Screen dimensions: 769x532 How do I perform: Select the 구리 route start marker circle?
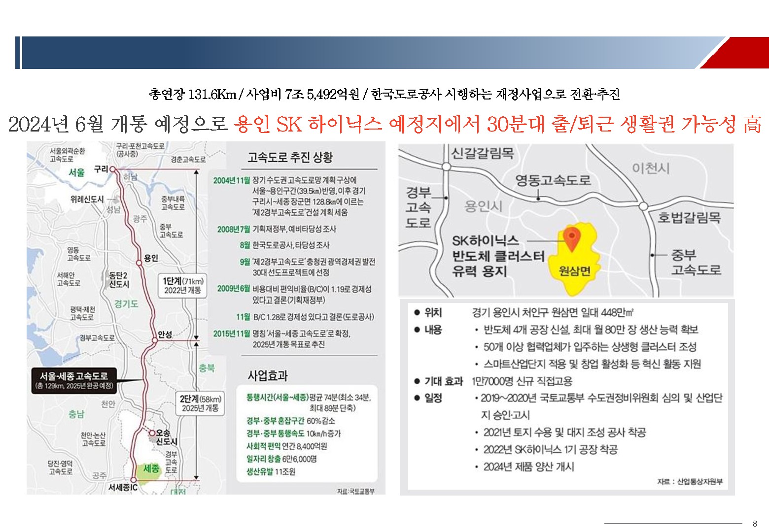113,169
